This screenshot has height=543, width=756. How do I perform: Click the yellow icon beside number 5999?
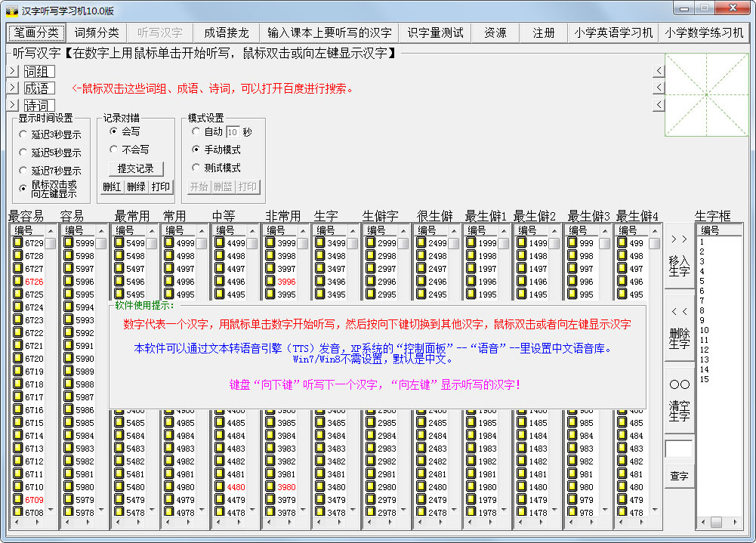pyautogui.click(x=69, y=242)
